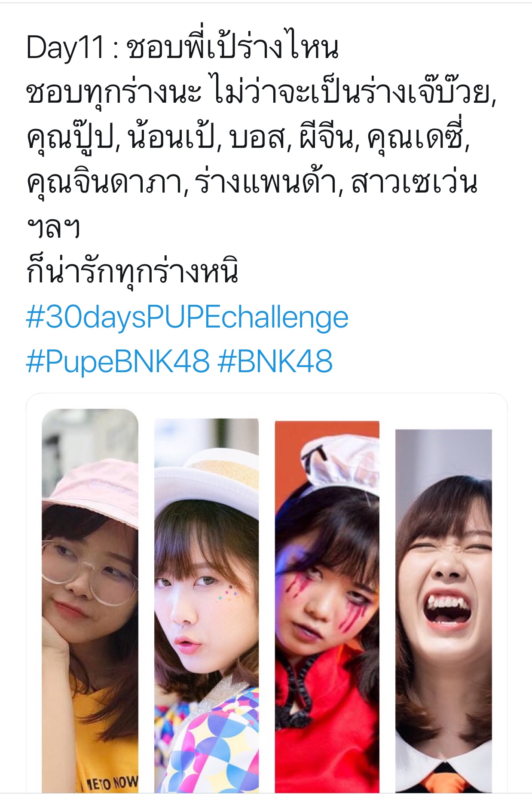Click the tweet line starting with 'คุณปู๊ป'
Screen dimensions: 532x799
point(248,138)
